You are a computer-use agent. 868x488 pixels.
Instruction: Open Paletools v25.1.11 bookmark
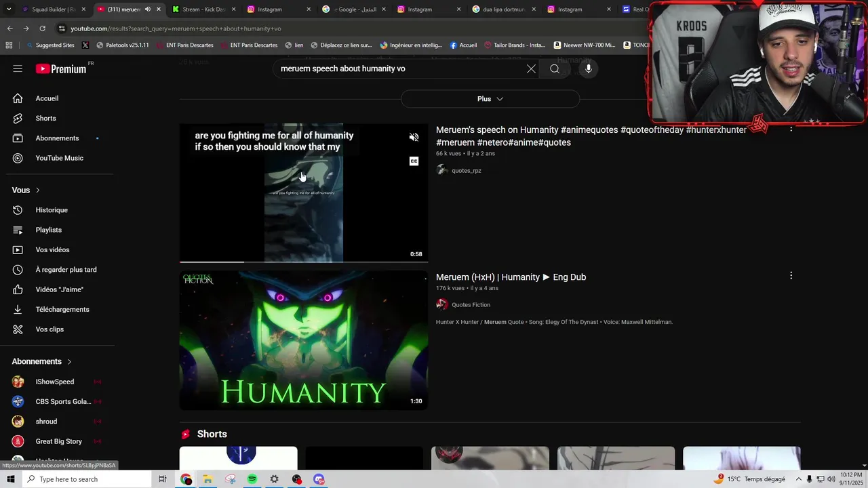[123, 45]
